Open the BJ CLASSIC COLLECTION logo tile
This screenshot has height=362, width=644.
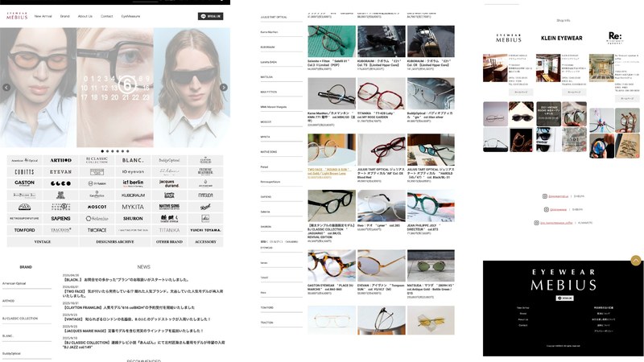[x=97, y=160]
